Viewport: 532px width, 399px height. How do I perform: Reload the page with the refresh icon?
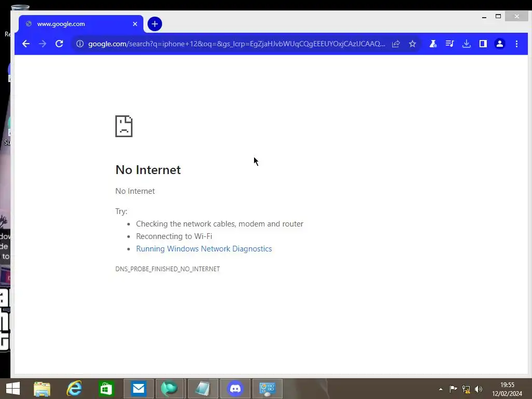pos(59,44)
